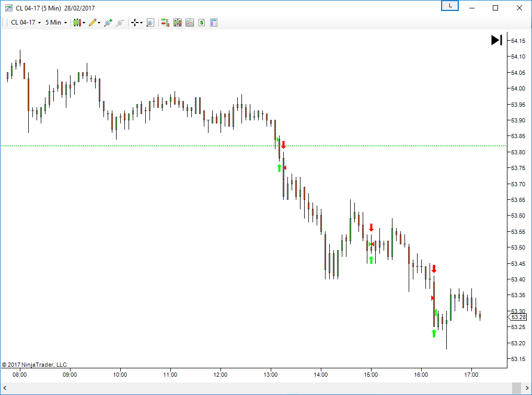The image size is (532, 395).
Task: Click the 54.00 price axis label
Action: pos(518,88)
